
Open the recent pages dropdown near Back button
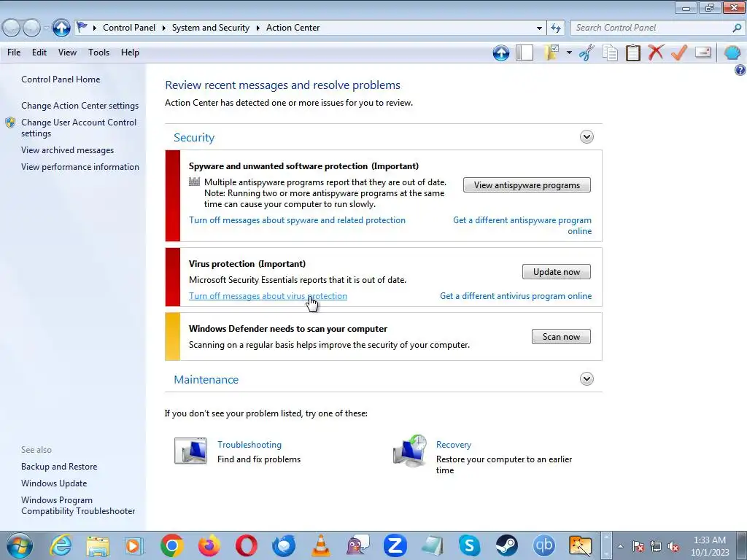pos(46,28)
